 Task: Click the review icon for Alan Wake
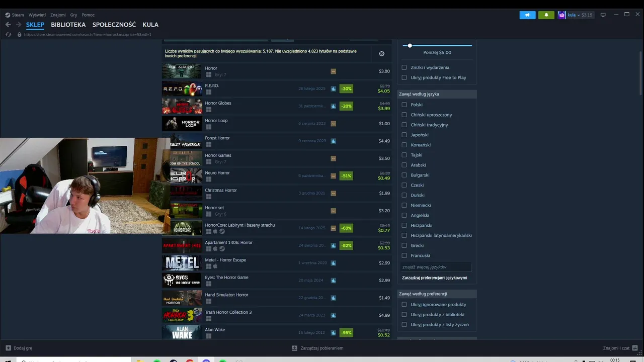coord(333,333)
